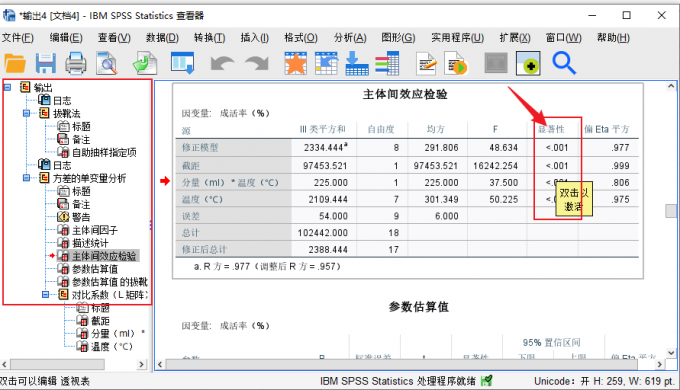Click outline pane right scroll arrow
This screenshot has width=680, height=390.
(141, 364)
